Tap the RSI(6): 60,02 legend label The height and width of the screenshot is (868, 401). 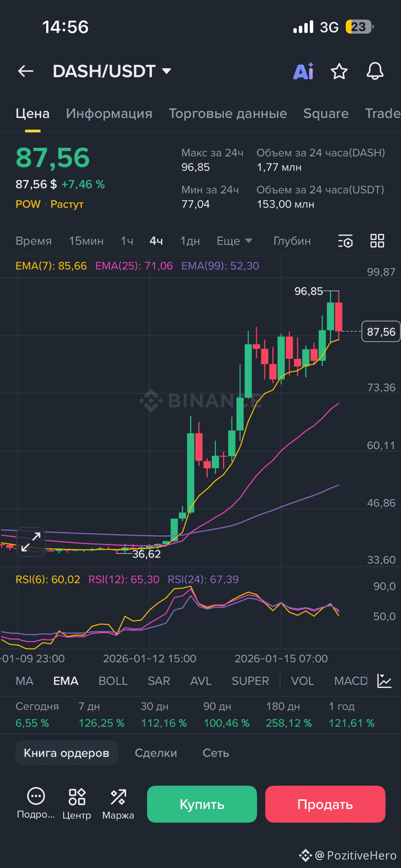[x=48, y=579]
